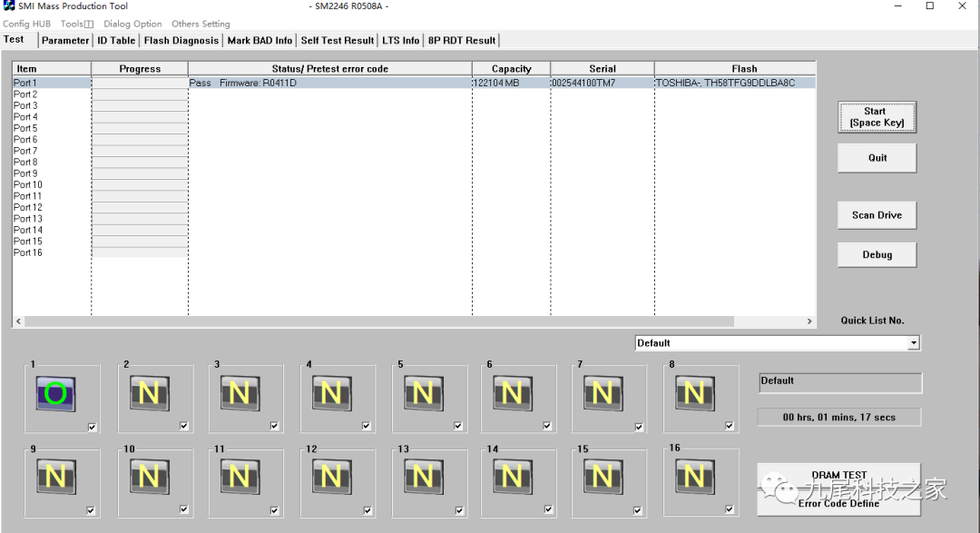
Task: Click the port 8 N status icon
Action: point(694,393)
